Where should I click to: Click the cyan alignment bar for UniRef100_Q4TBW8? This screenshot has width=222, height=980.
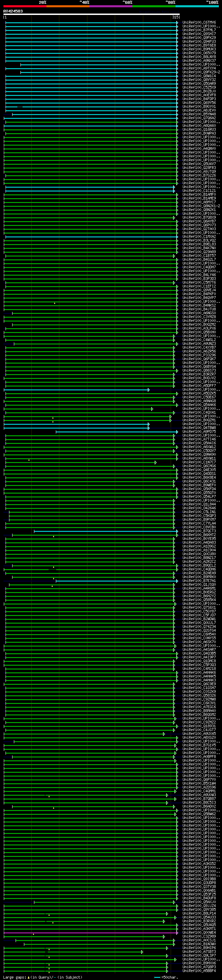point(77,428)
